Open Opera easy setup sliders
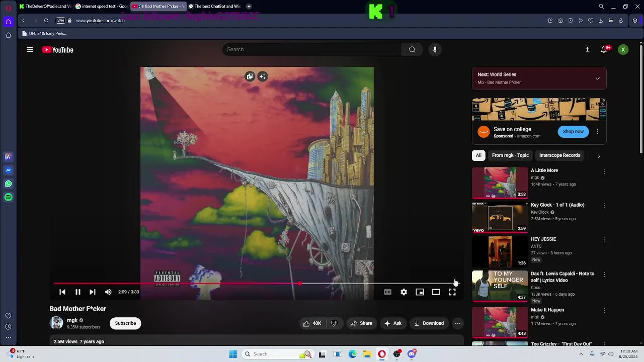644x362 pixels. point(611,21)
